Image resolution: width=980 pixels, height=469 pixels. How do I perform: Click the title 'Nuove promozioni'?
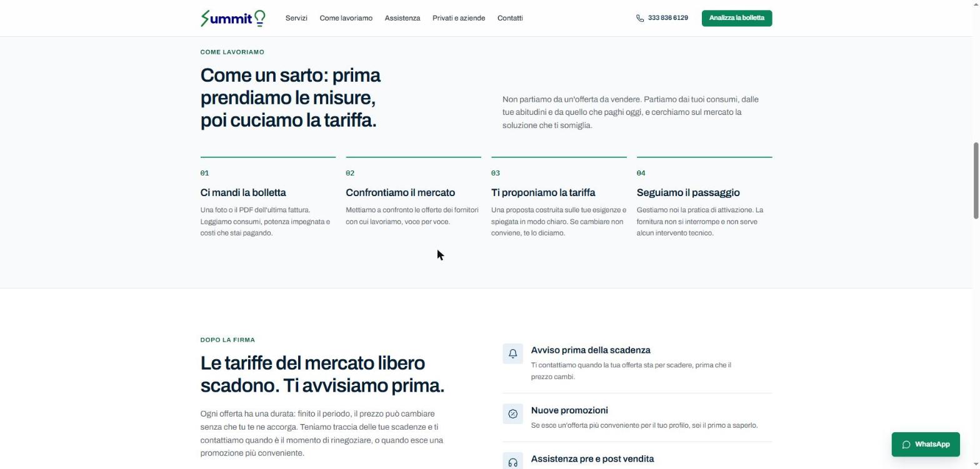pos(569,410)
